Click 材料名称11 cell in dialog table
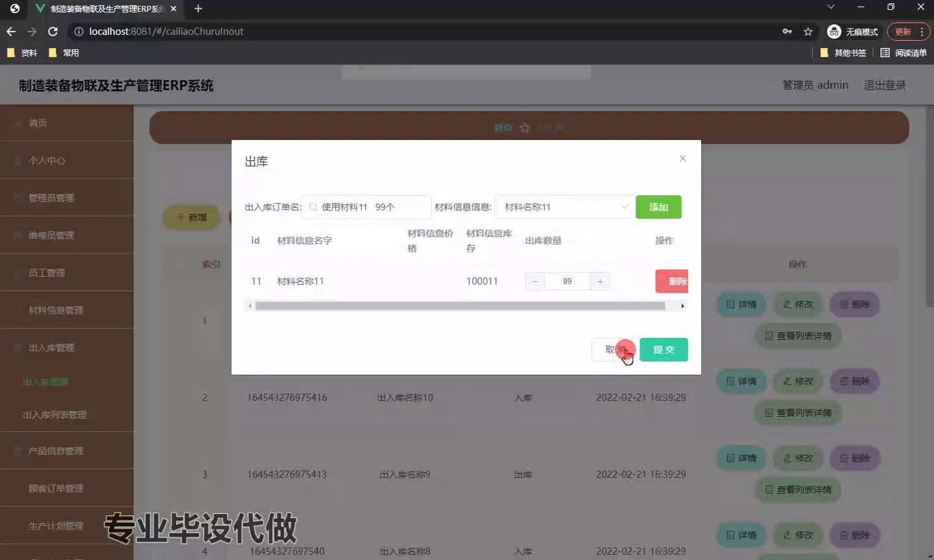 click(x=300, y=281)
